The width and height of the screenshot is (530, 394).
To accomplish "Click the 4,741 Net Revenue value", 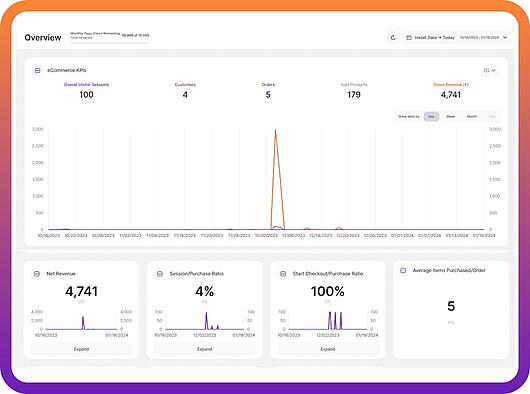I will (81, 291).
